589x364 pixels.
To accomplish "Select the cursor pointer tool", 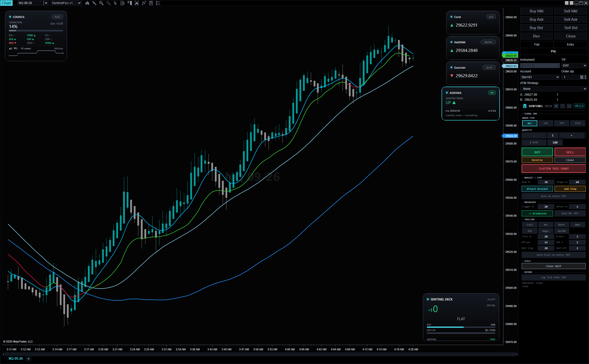I will click(x=116, y=3).
